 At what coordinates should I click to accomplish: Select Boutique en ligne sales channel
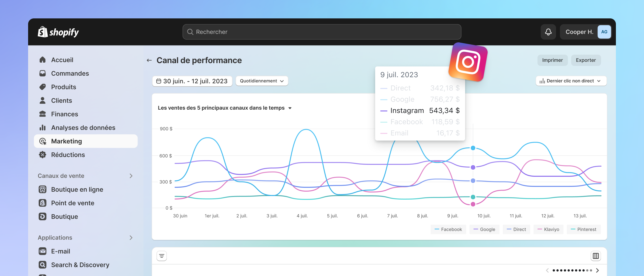[77, 189]
